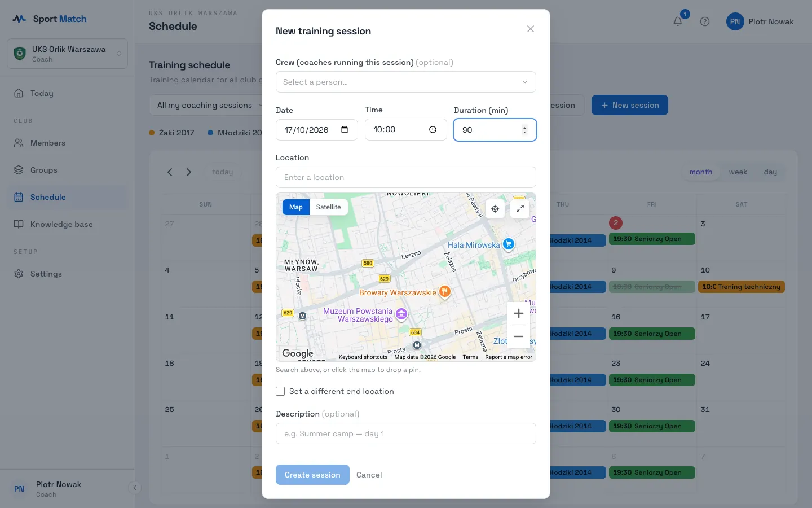
Task: Go to Today in the sidebar
Action: click(x=68, y=93)
